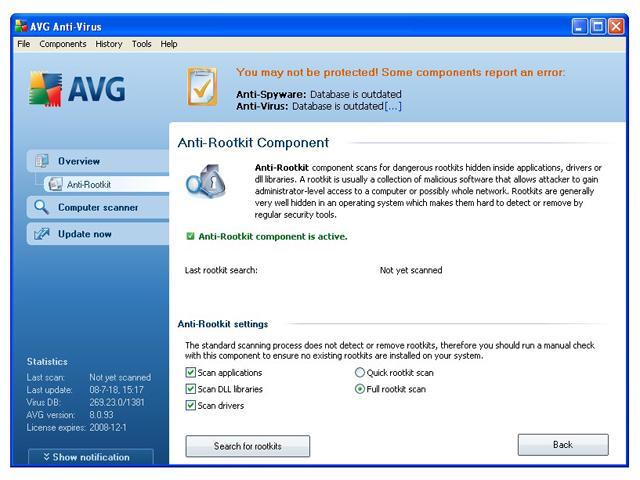
Task: Click the License expires date 2008-12-1
Action: click(x=107, y=427)
